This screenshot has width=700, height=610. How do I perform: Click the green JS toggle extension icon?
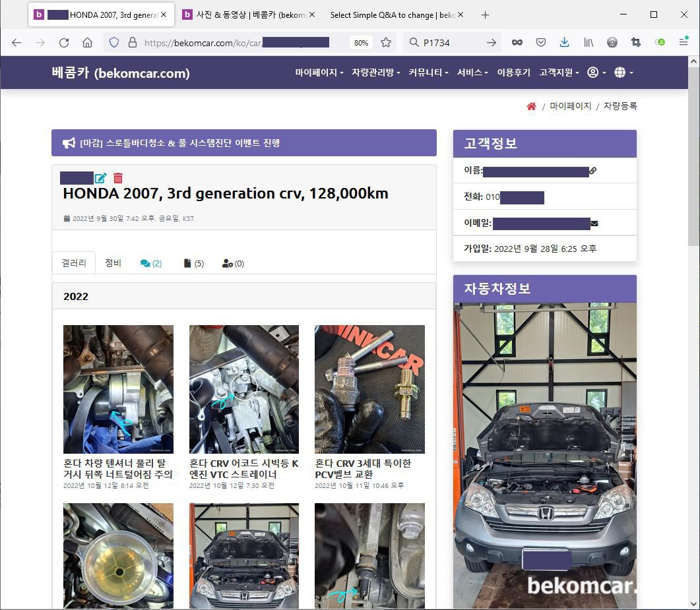[659, 42]
